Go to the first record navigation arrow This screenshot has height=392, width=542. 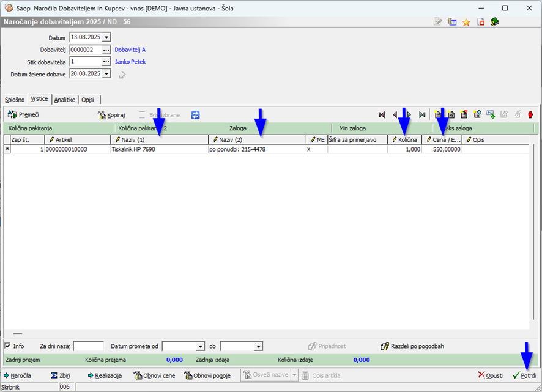point(382,115)
